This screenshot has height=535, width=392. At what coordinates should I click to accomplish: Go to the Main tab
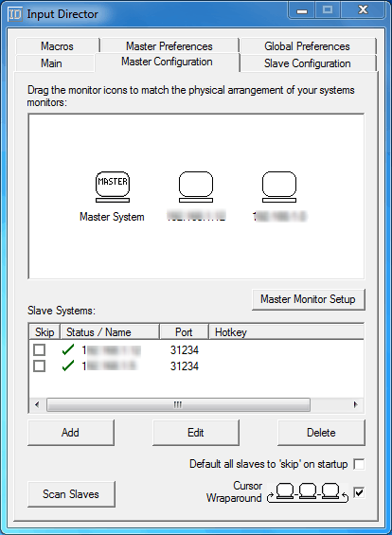point(55,63)
